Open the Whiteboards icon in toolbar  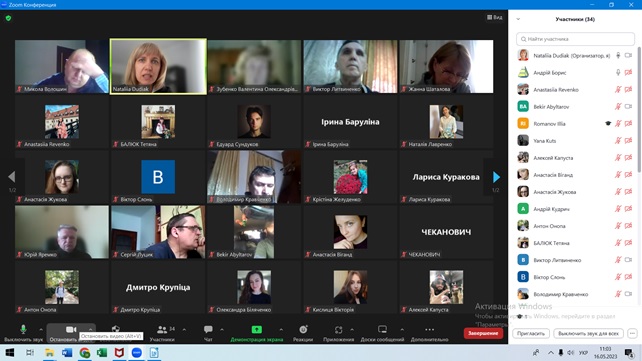tap(382, 329)
